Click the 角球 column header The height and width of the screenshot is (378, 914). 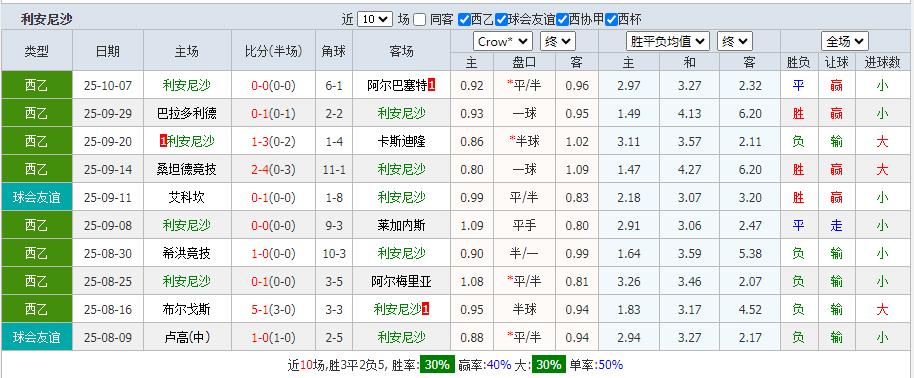click(x=334, y=51)
